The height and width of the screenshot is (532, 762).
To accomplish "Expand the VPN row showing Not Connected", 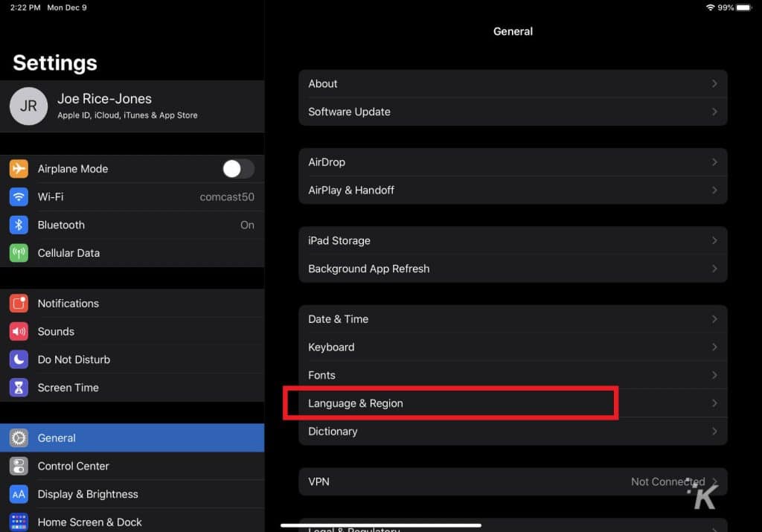I will point(513,481).
